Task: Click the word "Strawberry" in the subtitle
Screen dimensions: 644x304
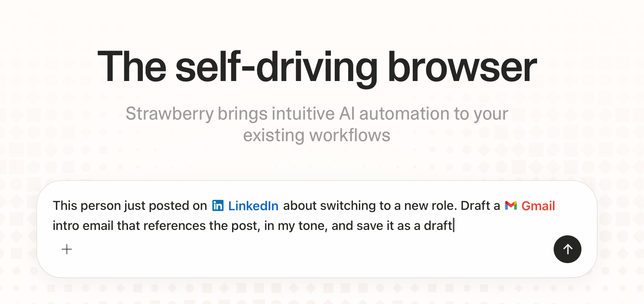Action: click(x=169, y=114)
